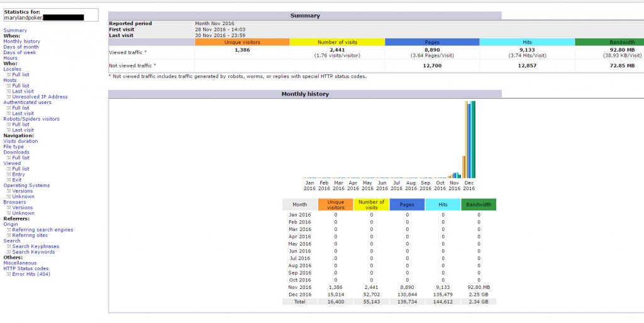Open Full list under Authenticated users
Screen dimensions: 644x323
click(x=21, y=108)
